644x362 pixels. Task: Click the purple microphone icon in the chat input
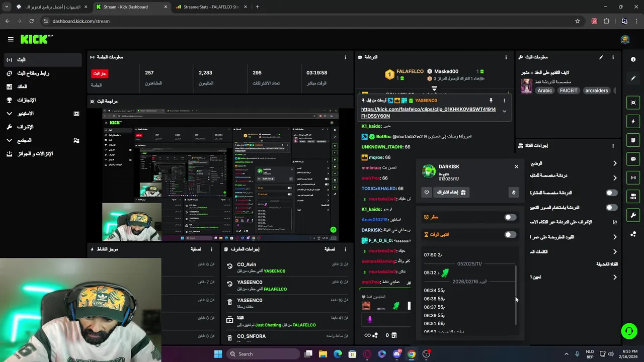pos(370,319)
